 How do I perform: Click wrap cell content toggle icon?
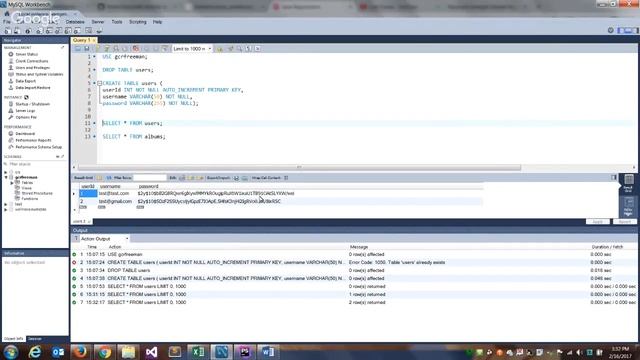tap(286, 178)
